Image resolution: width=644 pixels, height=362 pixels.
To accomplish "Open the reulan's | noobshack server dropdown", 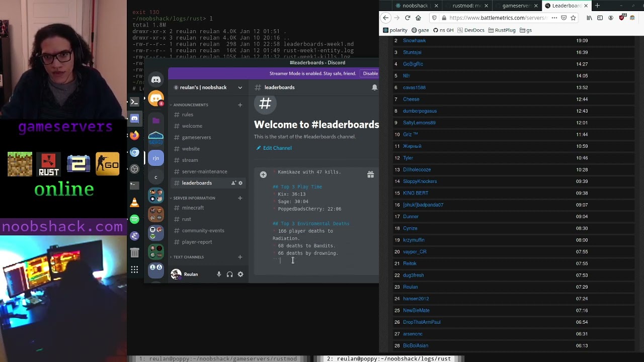I will pyautogui.click(x=208, y=87).
